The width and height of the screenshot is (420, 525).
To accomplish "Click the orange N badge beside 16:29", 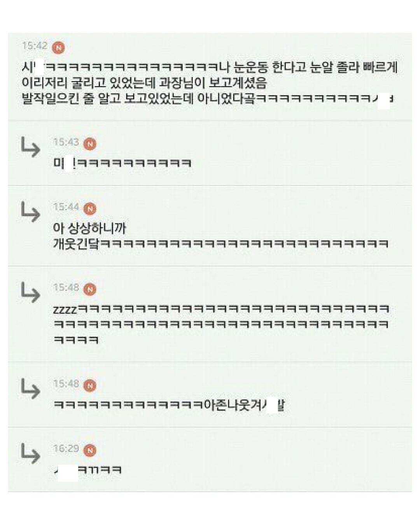I will pyautogui.click(x=90, y=450).
